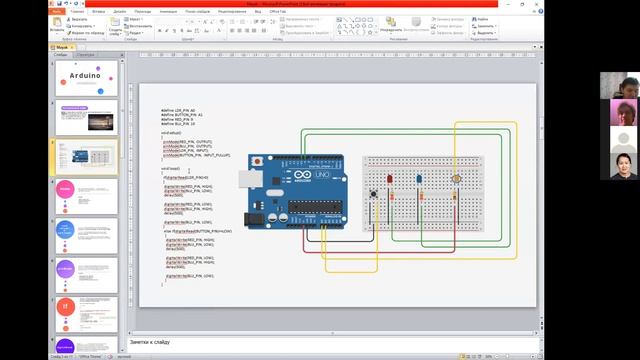Switch to the Office Tab ribbon tab
This screenshot has width=640, height=360.
click(x=278, y=11)
